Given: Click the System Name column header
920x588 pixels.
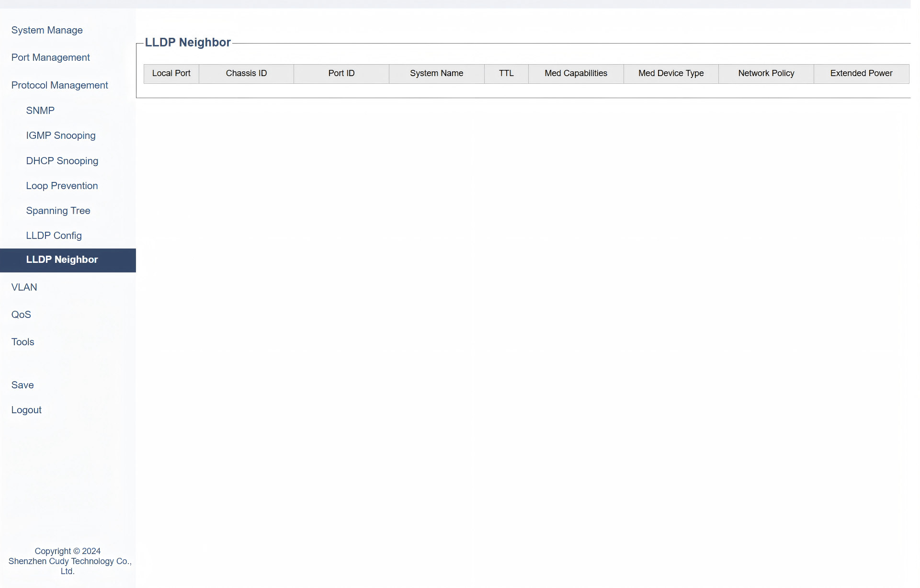Looking at the screenshot, I should coord(436,73).
